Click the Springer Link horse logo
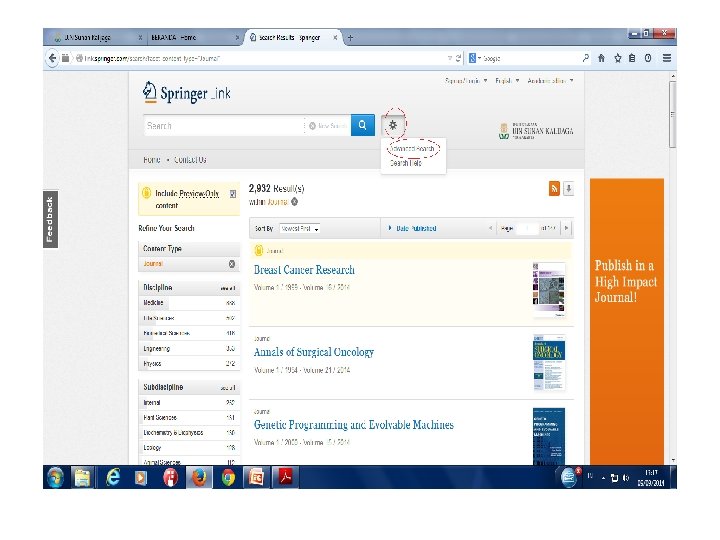Viewport: 720px width, 540px height. 149,92
